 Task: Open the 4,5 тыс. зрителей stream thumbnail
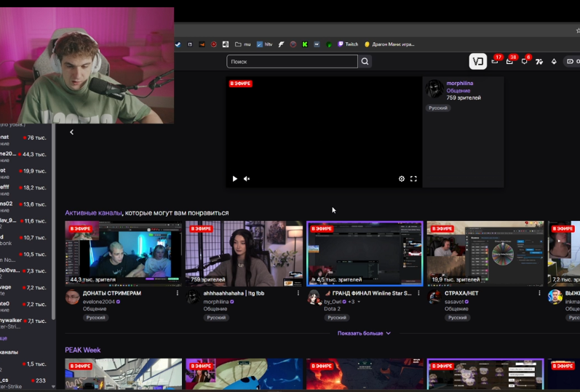click(365, 254)
